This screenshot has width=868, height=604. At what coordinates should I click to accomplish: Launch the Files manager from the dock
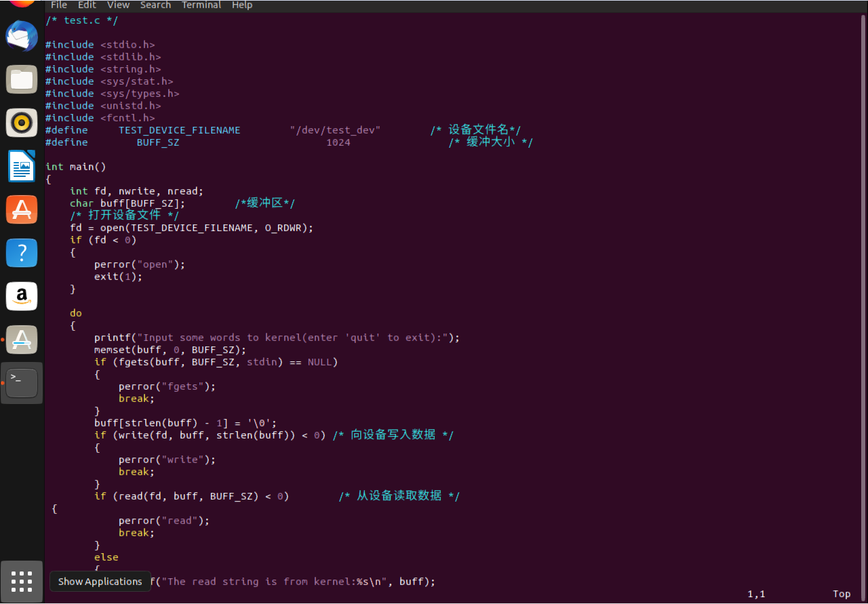tap(22, 79)
